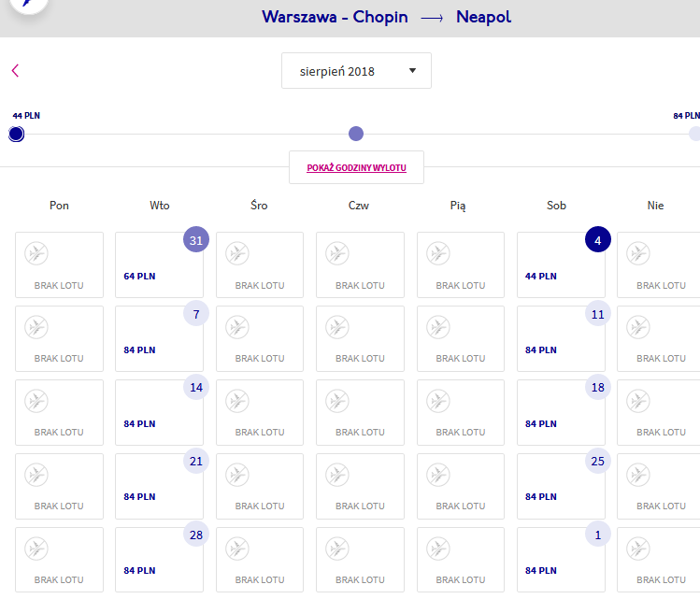This screenshot has height=599, width=700.
Task: Choose Tuesday 21 flight for 84 PLN
Action: 159,486
